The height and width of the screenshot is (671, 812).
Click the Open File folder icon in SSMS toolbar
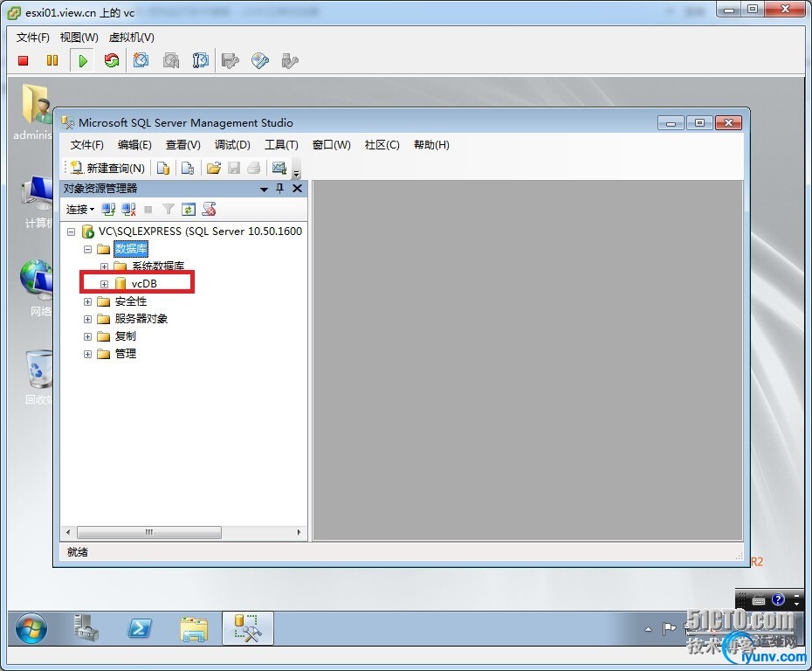(213, 168)
